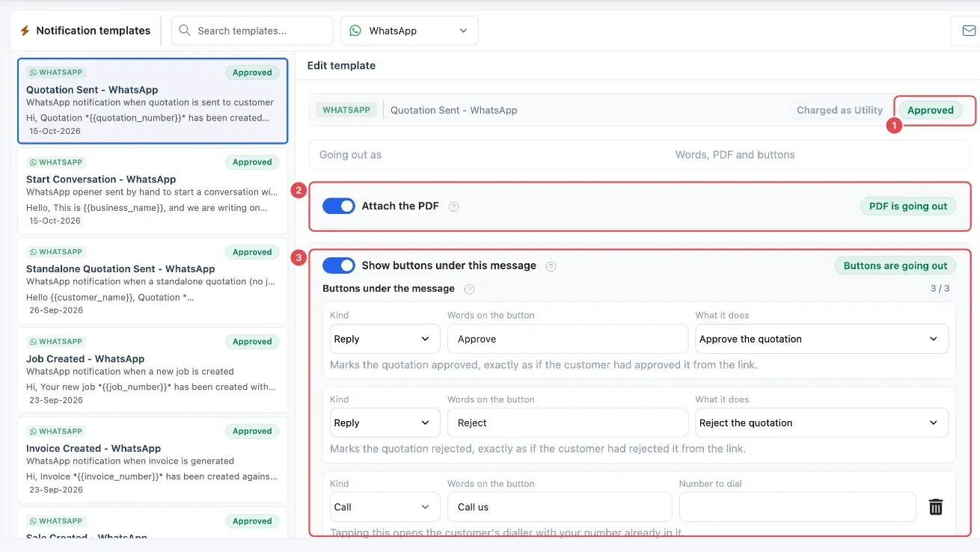Click the WhatsApp icon on the Job Created card
The width and height of the screenshot is (980, 552).
tap(32, 342)
